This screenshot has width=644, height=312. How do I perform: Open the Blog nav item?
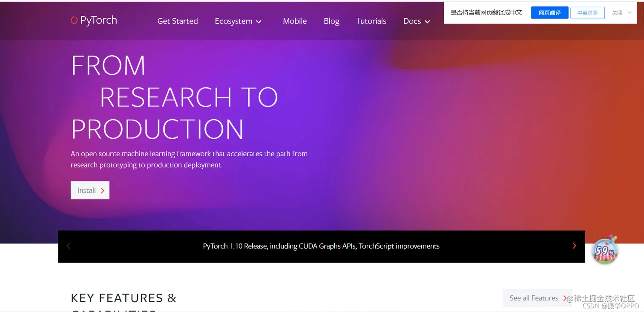click(331, 21)
